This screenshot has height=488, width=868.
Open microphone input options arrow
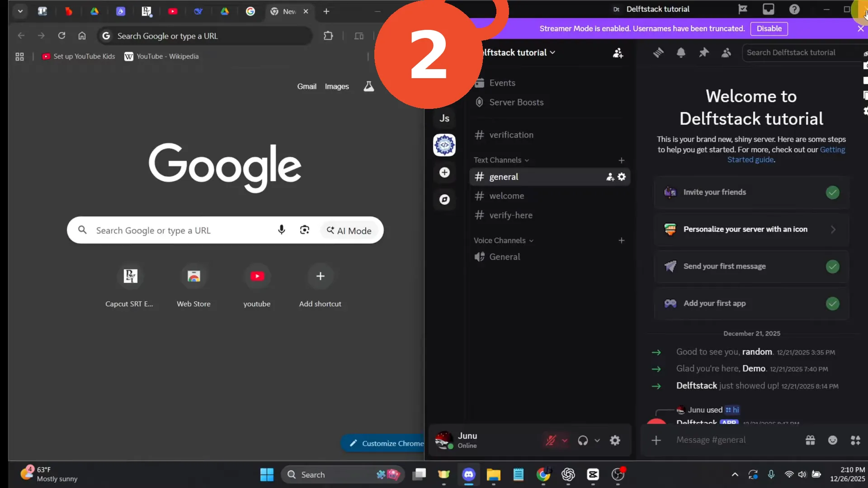coord(565,441)
